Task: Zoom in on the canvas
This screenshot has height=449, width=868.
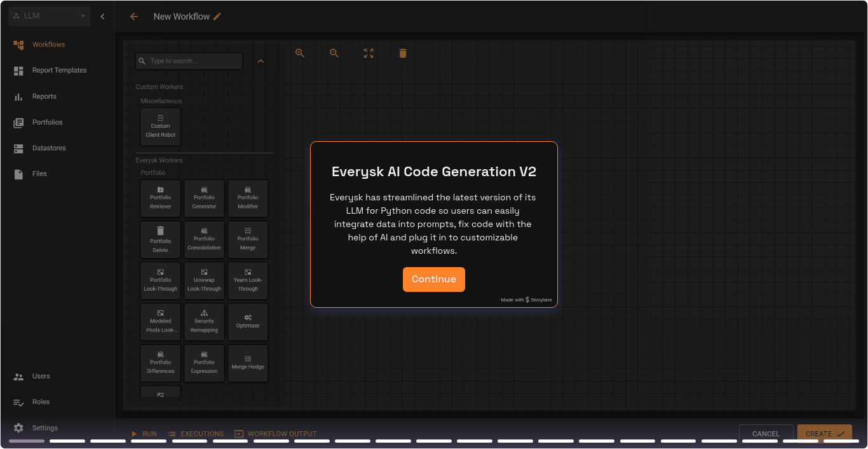Action: (300, 53)
